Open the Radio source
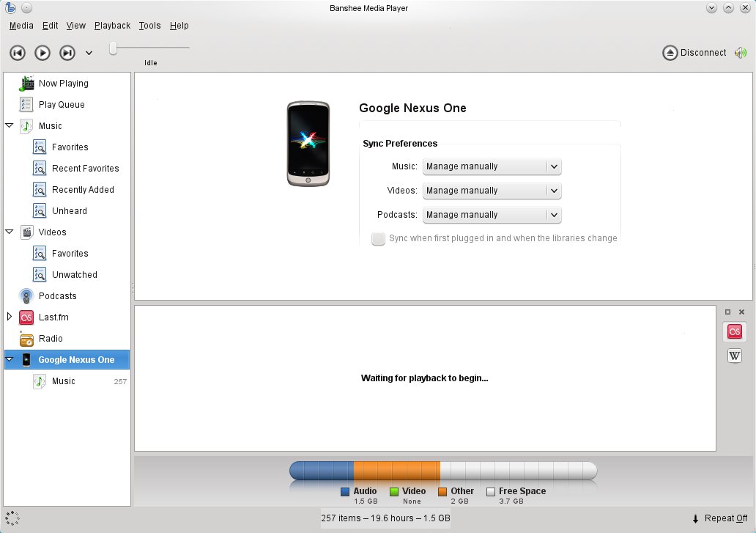 tap(51, 339)
